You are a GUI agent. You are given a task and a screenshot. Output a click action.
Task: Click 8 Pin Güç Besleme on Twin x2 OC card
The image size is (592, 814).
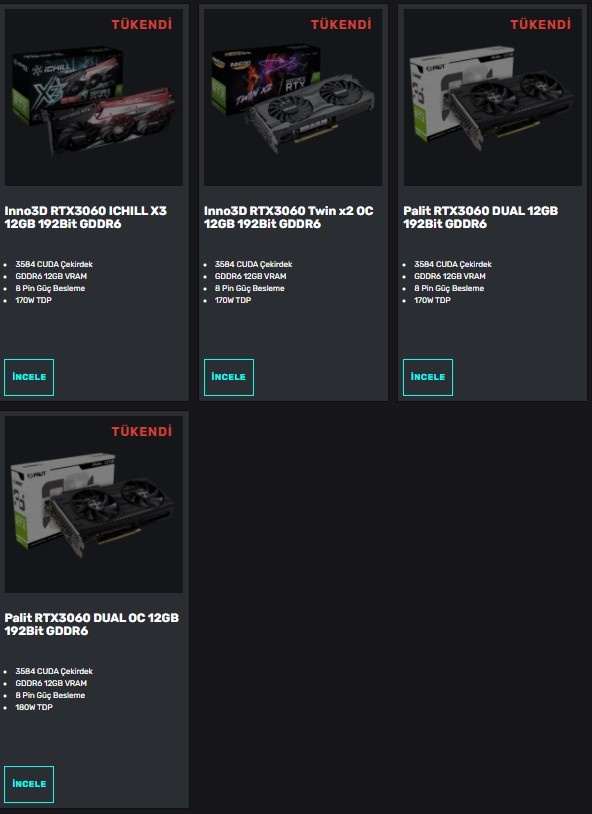250,288
